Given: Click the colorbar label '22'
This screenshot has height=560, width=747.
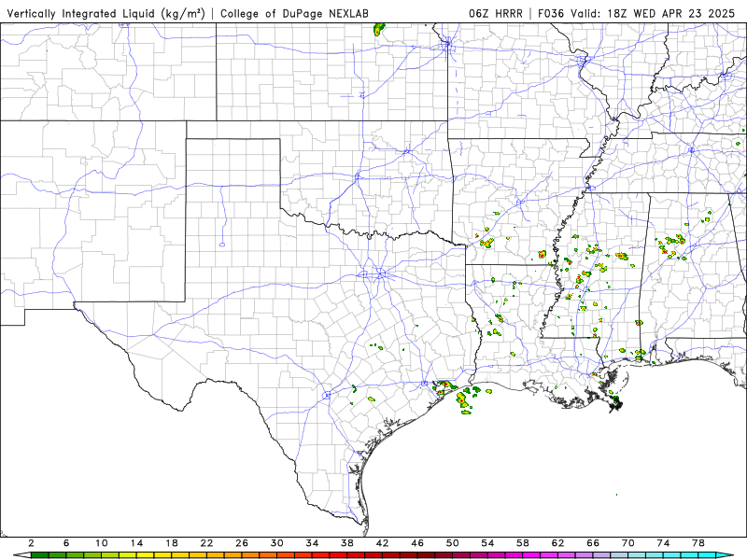Looking at the screenshot, I should pos(206,543).
